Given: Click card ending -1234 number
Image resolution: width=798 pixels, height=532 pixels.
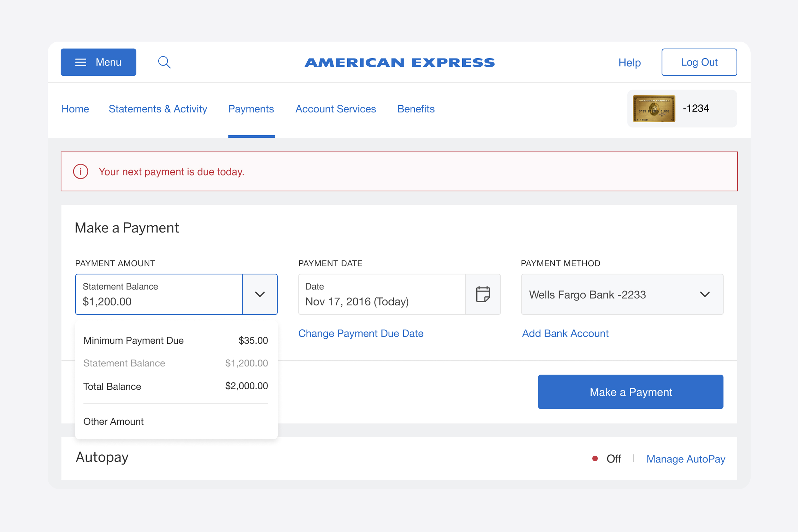Looking at the screenshot, I should click(695, 108).
